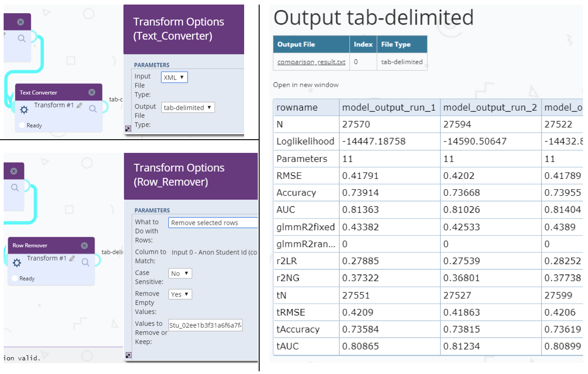The image size is (588, 374).
Task: Expand the Output File Type tab-delimited dropdown
Action: tap(188, 107)
